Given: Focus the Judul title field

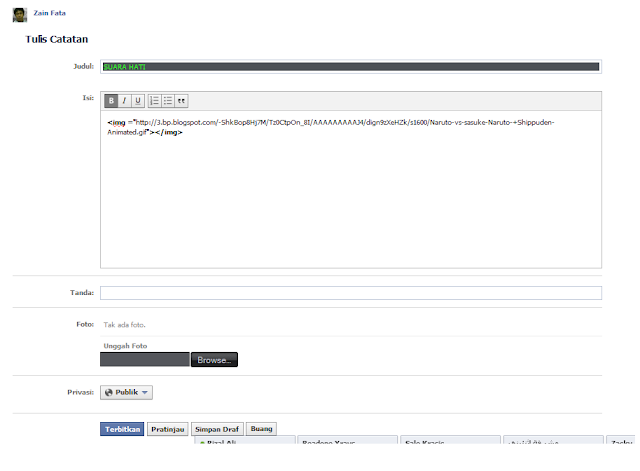Looking at the screenshot, I should [351, 67].
